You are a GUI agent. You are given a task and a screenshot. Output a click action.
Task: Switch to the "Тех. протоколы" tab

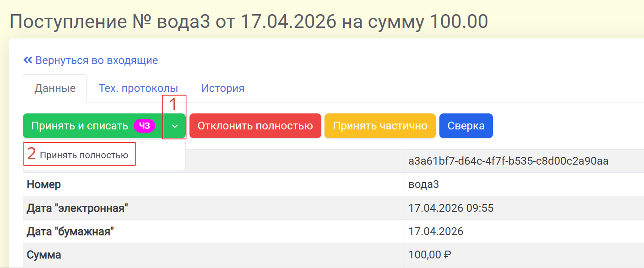[138, 88]
